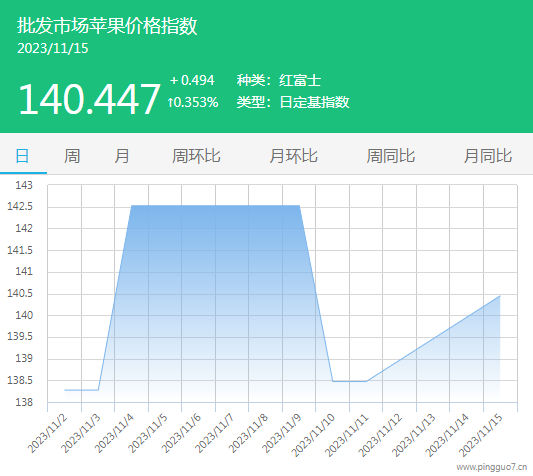Screen dimensions: 533x476
Task: Click the +0.494 change value
Action: pos(192,80)
